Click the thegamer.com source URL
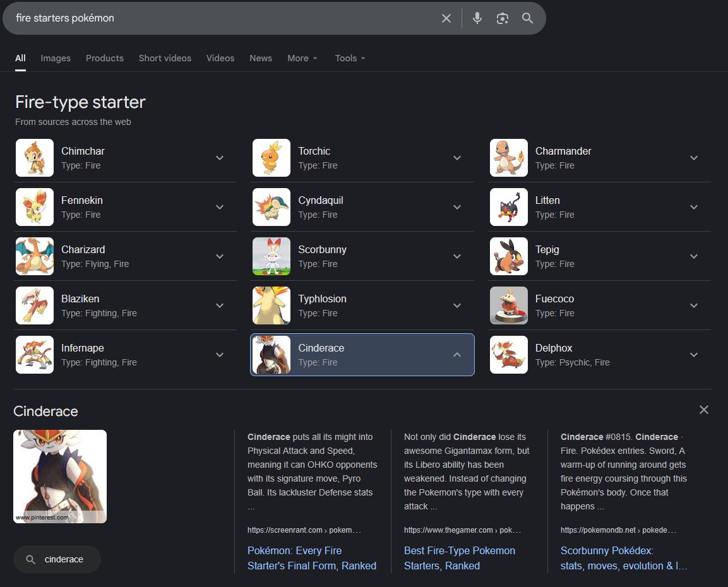The image size is (728, 587). 462,530
